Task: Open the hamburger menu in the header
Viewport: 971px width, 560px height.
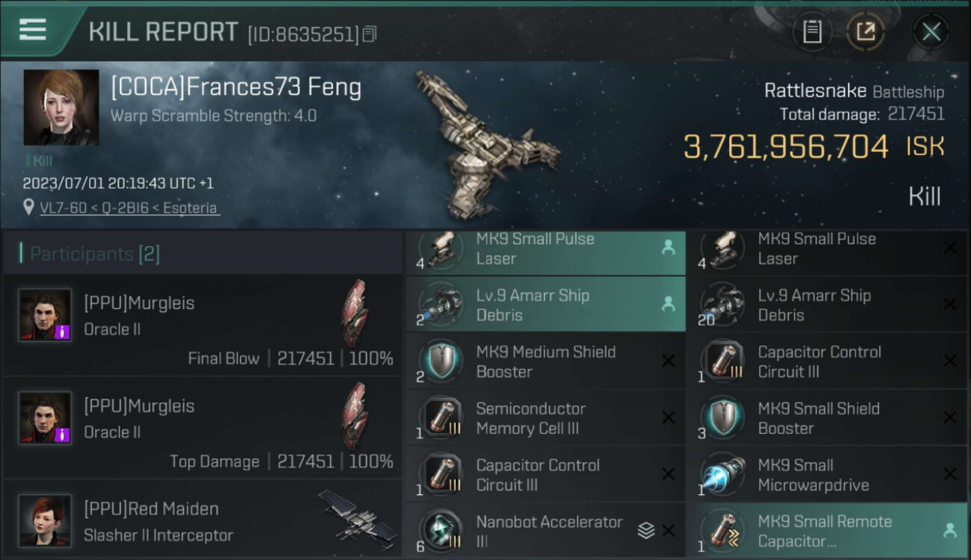Action: pyautogui.click(x=33, y=30)
